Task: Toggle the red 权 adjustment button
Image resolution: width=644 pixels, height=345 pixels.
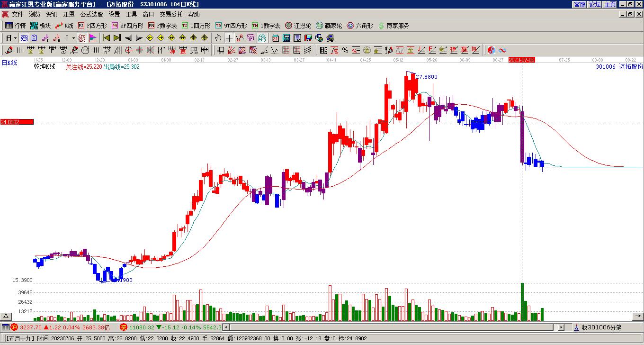Action: (82, 38)
